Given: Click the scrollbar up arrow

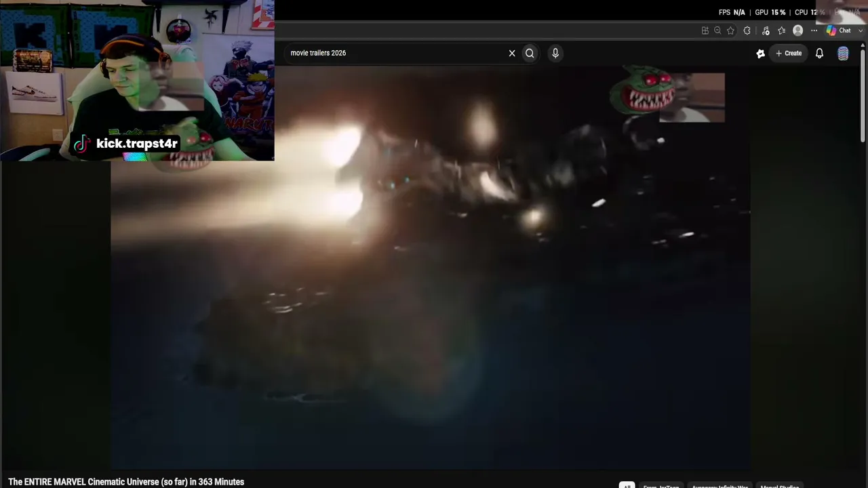Looking at the screenshot, I should point(863,45).
